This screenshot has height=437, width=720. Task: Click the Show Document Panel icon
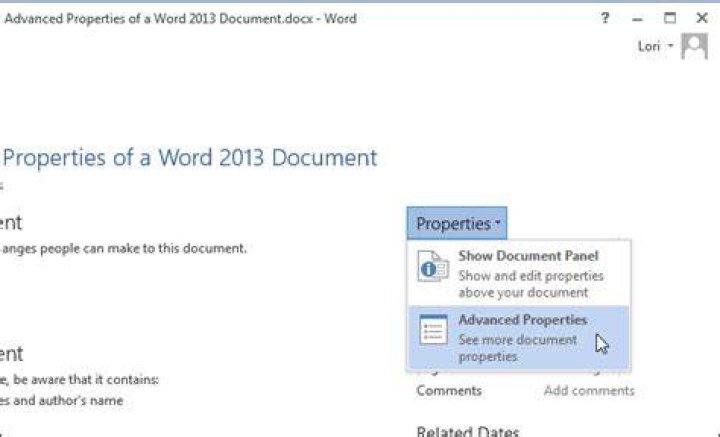433,266
